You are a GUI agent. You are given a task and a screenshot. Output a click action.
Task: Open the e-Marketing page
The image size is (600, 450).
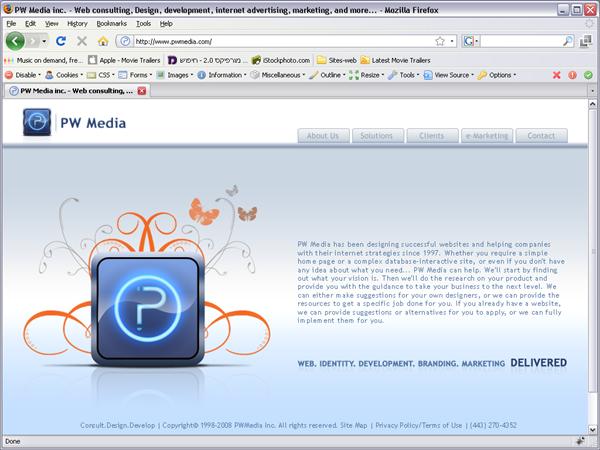coord(487,136)
